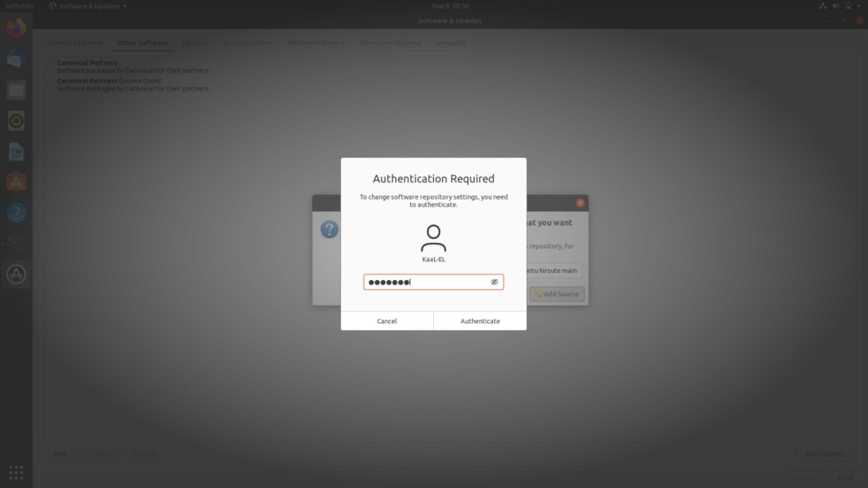
Task: Click the network icon in system tray
Action: pos(823,6)
